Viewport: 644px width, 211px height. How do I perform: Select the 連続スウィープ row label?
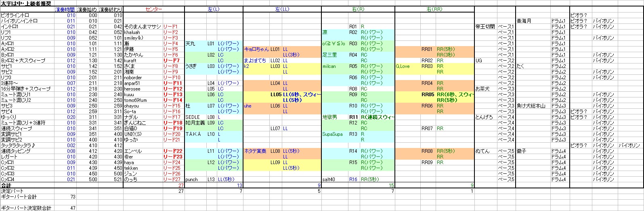pos(27,128)
